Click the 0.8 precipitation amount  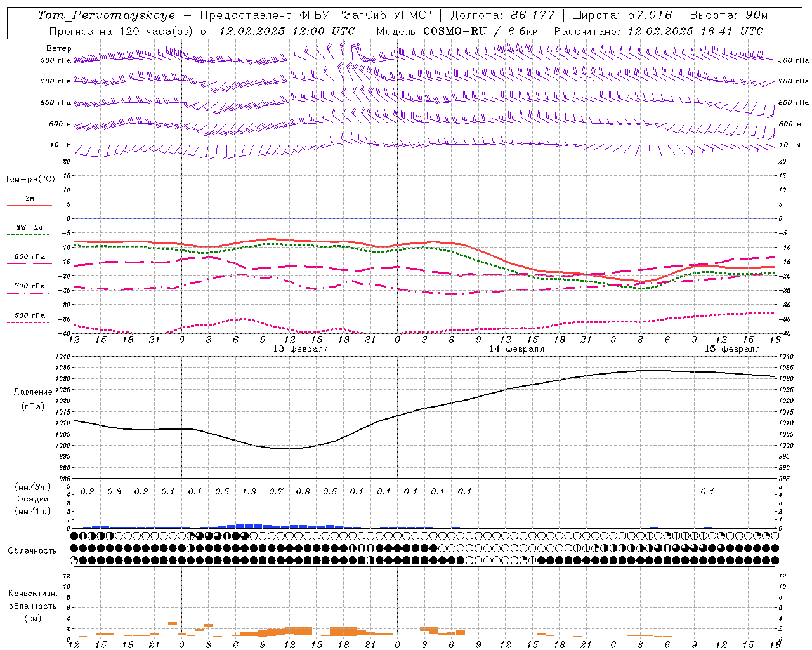pyautogui.click(x=303, y=491)
